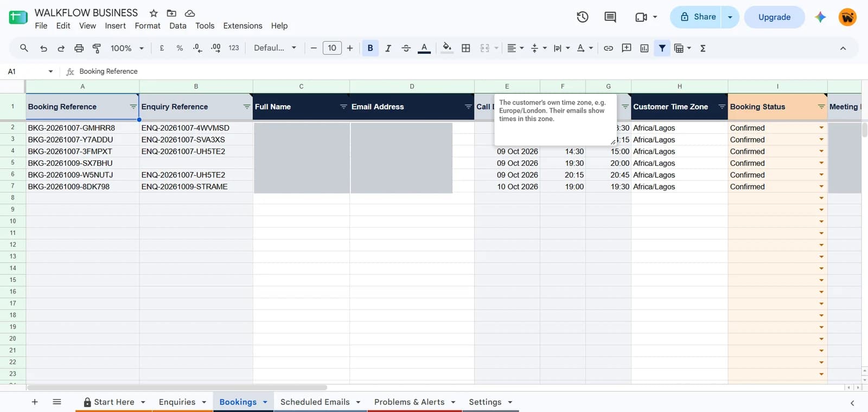Insert a link
The height and width of the screenshot is (412, 868).
tap(608, 48)
